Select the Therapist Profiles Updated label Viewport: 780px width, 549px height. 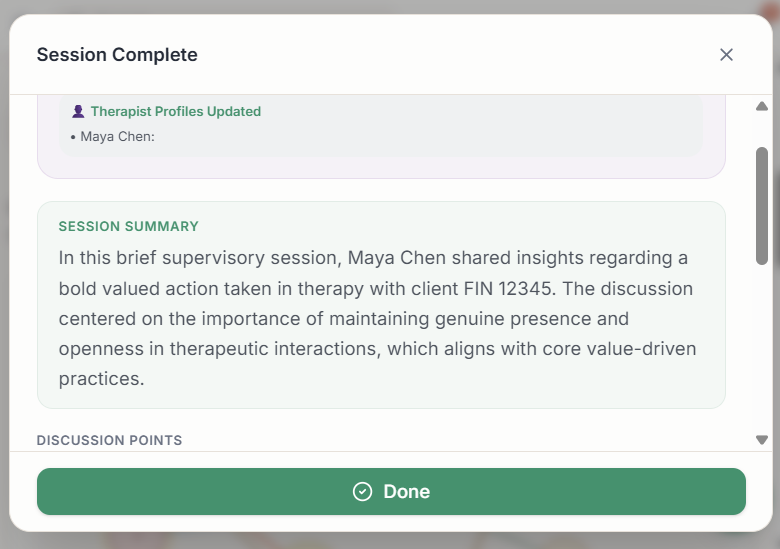175,112
